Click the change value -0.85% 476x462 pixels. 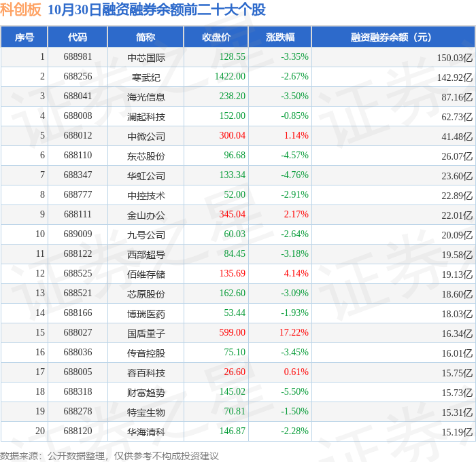click(x=294, y=116)
